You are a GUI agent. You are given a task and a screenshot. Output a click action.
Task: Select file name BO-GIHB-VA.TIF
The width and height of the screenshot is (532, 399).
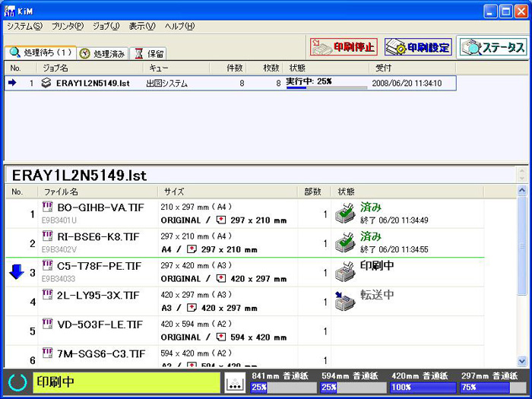coord(101,207)
